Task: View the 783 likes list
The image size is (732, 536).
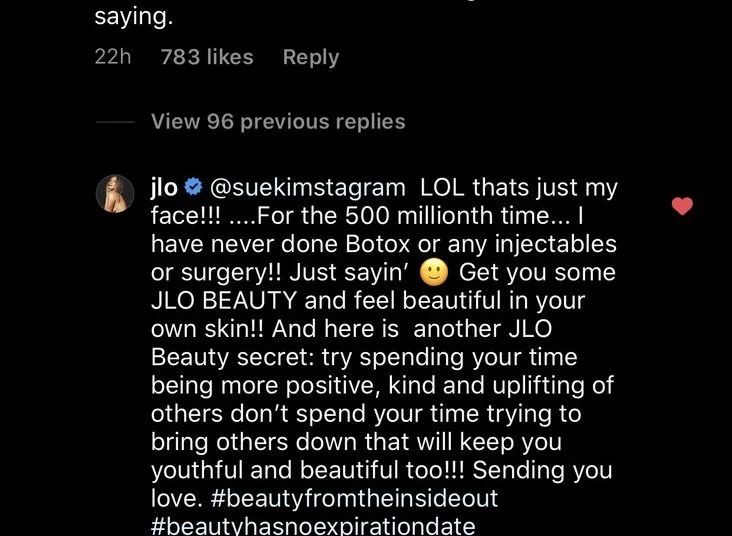Action: click(207, 58)
